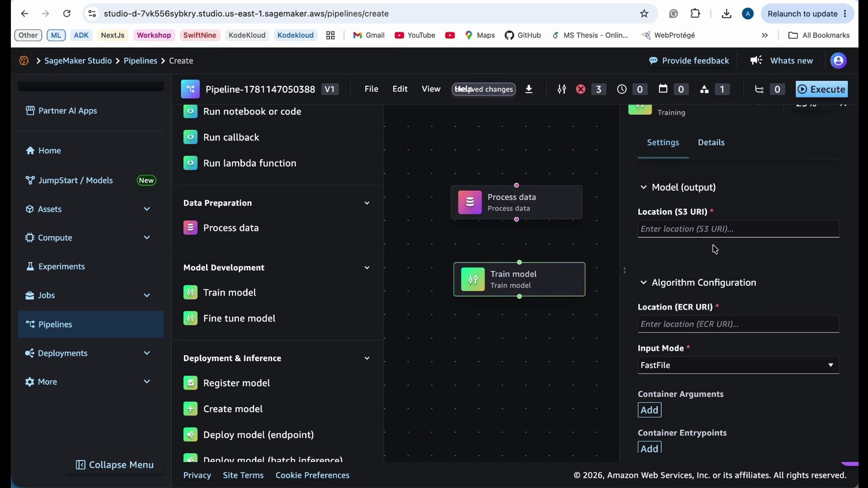Open the File menu

click(371, 89)
